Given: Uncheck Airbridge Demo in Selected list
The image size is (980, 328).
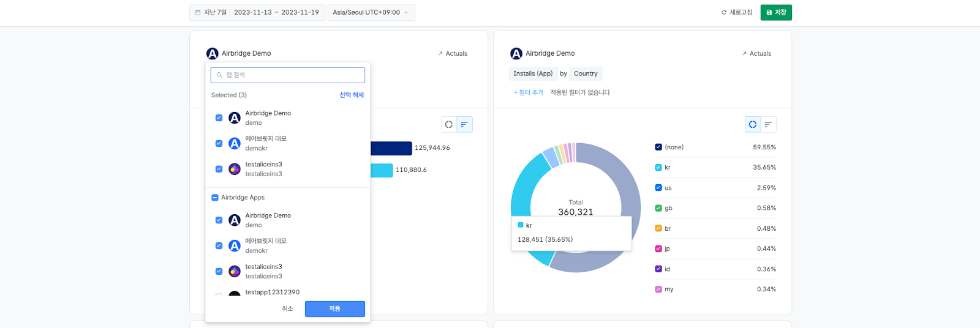Looking at the screenshot, I should click(219, 118).
